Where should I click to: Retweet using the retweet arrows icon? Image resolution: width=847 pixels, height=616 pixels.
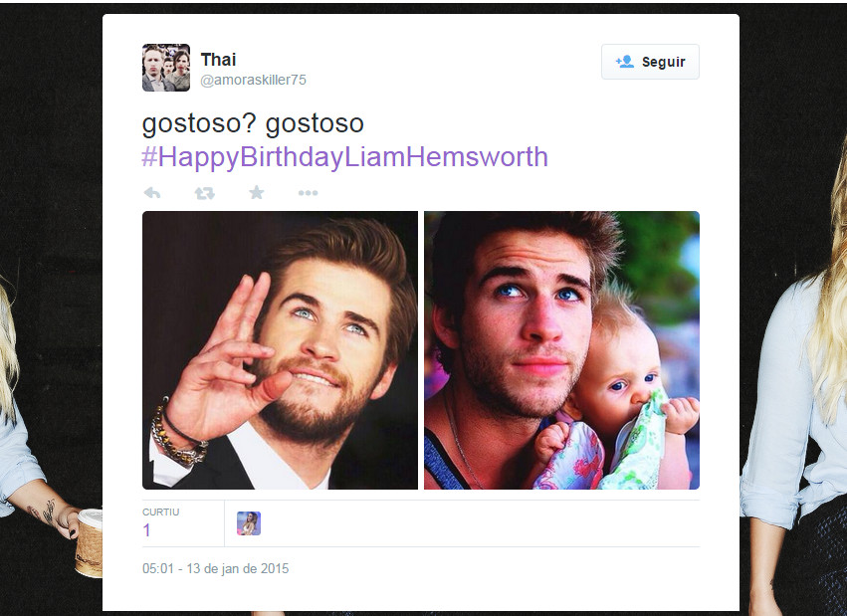coord(205,193)
